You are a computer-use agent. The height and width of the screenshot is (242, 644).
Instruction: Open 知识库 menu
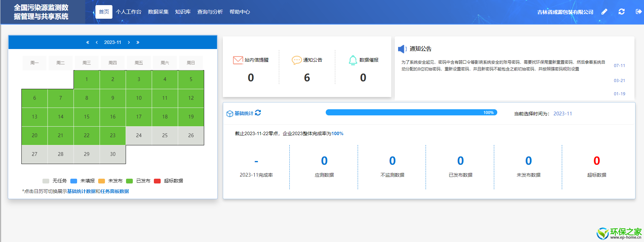(x=183, y=12)
